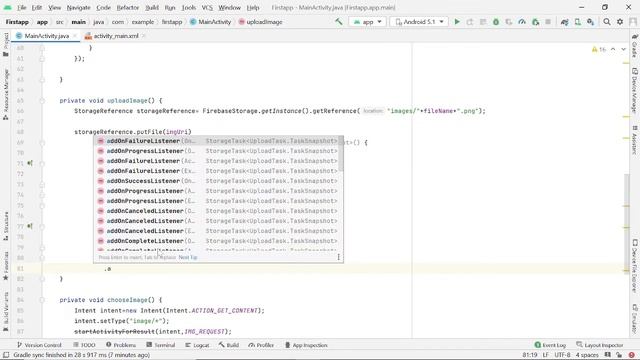Choose addOnSuccessListener from completion list
640x360 pixels.
218,181
